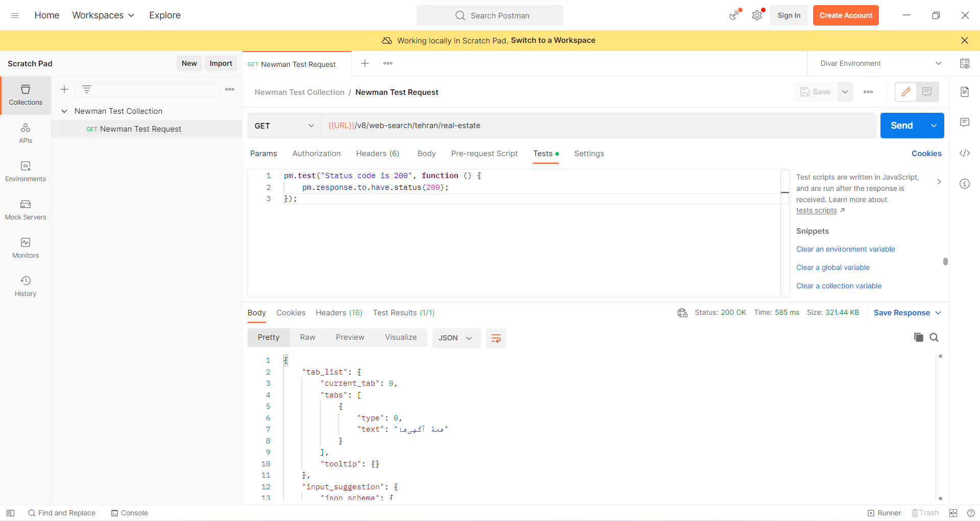Select Visualize response view

coord(401,337)
